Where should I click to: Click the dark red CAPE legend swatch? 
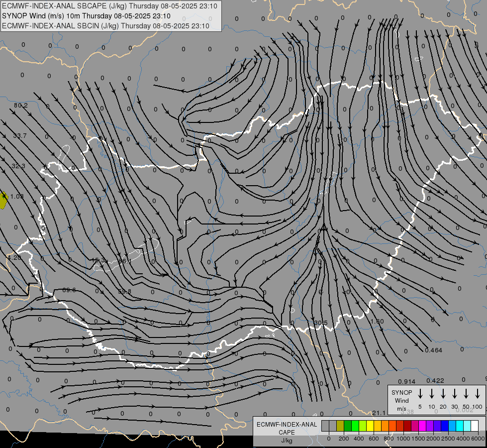pyautogui.click(x=407, y=426)
